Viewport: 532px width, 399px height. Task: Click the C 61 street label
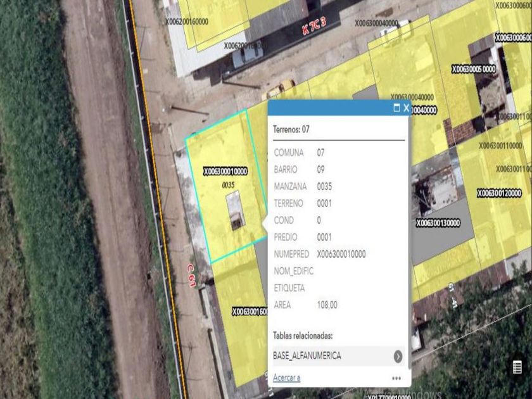coord(192,275)
